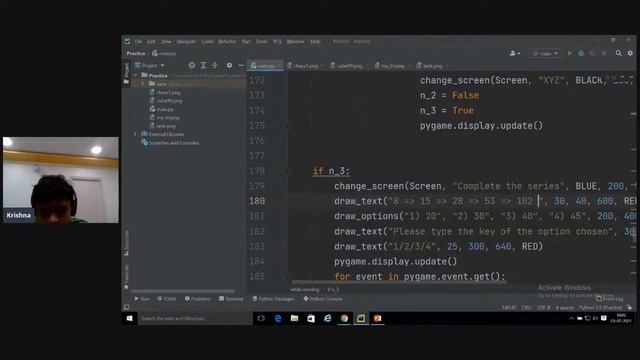Open the File menu
The image size is (640, 360).
click(x=138, y=42)
